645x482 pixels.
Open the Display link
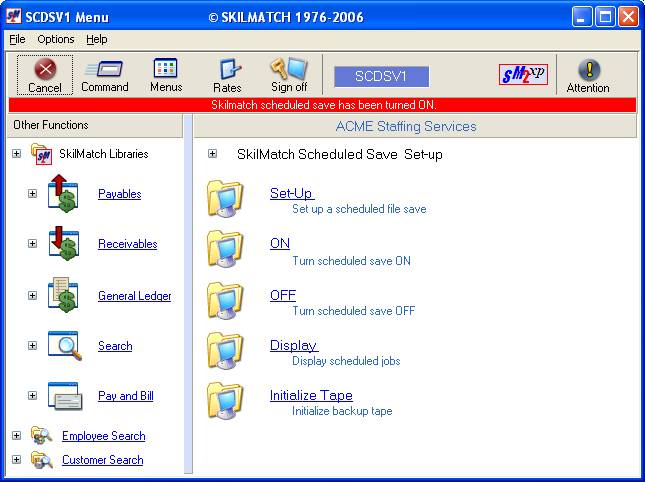(294, 345)
